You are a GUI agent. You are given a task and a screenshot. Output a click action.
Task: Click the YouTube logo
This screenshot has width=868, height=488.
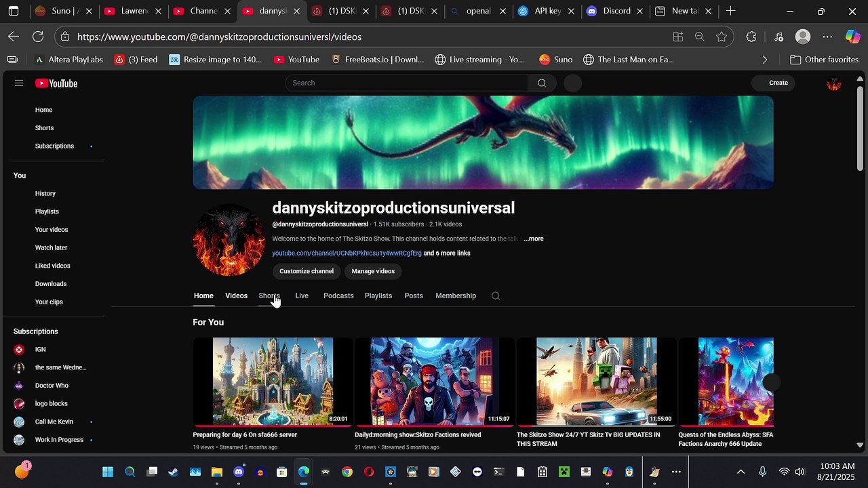point(56,83)
